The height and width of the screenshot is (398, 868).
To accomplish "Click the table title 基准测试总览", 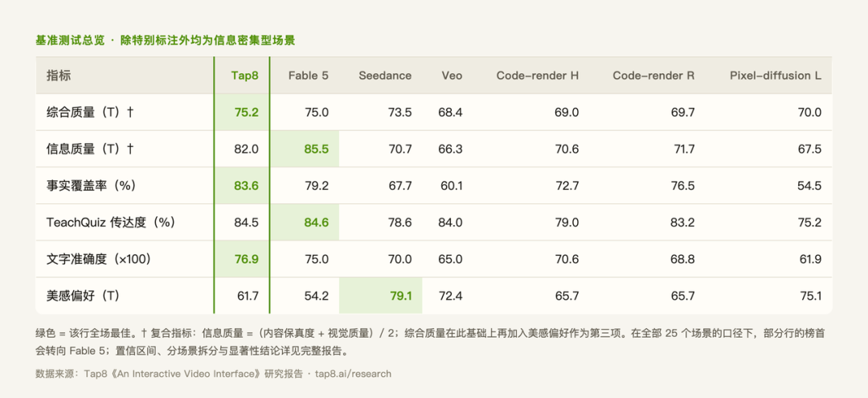I will [70, 40].
